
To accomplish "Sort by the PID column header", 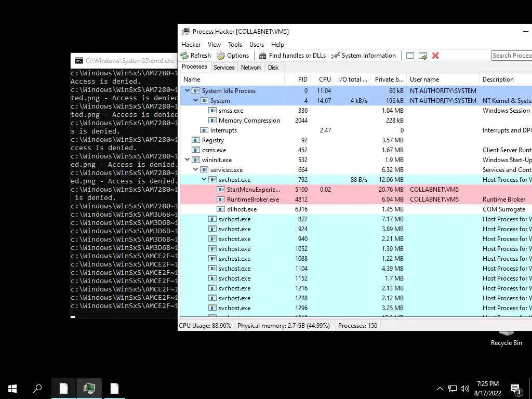I will click(298, 79).
